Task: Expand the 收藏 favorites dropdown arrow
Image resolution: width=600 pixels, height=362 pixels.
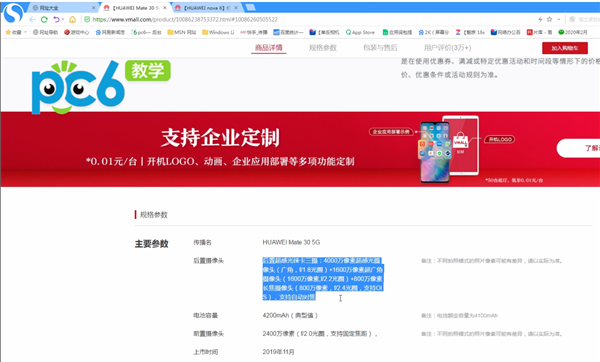Action: tap(26, 32)
